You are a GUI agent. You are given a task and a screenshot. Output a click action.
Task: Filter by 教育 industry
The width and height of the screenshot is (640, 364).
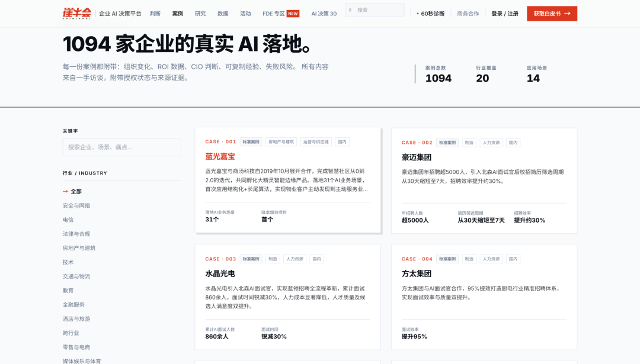[x=68, y=291]
